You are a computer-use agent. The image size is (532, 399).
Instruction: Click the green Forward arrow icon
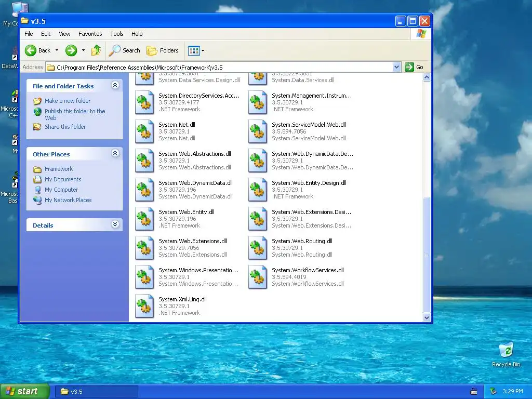coord(71,50)
